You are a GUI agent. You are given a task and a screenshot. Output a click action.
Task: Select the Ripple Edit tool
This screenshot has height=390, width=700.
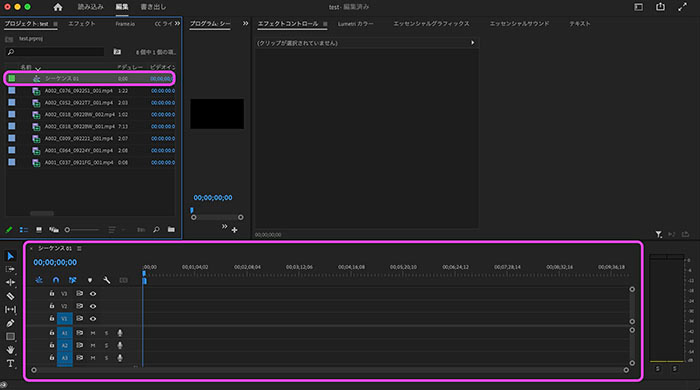pos(10,282)
